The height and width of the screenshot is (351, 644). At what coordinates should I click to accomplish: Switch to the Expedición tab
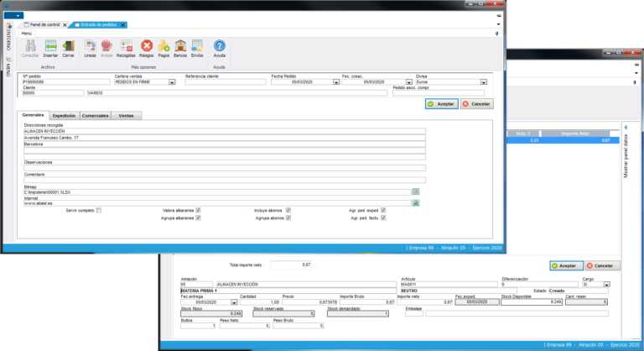[x=64, y=116]
